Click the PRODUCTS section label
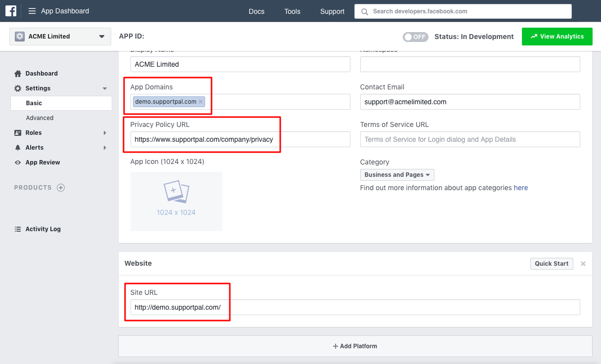601x364 pixels. click(33, 188)
